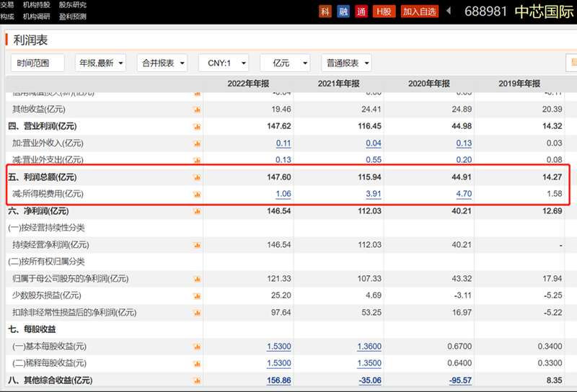Open the 盈利预测 menu item
577x392 pixels.
73,17
